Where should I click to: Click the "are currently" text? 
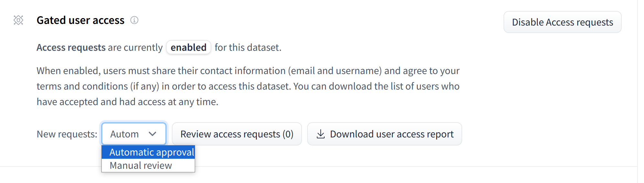(x=135, y=48)
